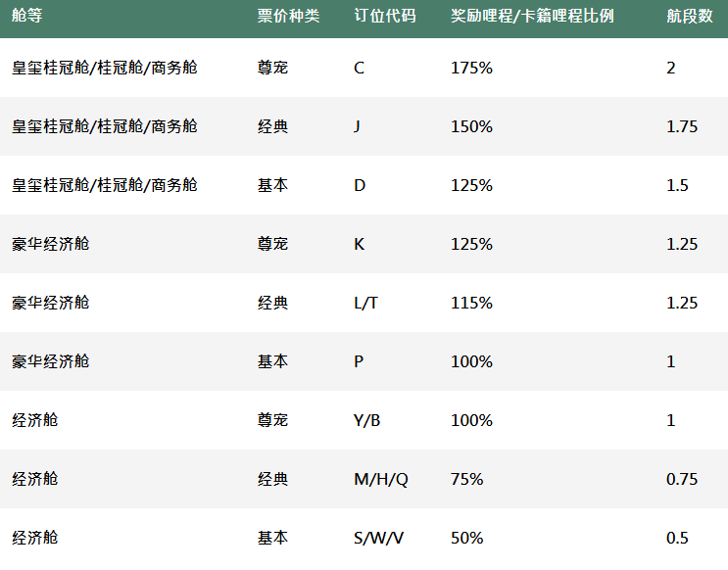Click the 舱等 column header
Screen dimensions: 728x570
[x=26, y=16]
